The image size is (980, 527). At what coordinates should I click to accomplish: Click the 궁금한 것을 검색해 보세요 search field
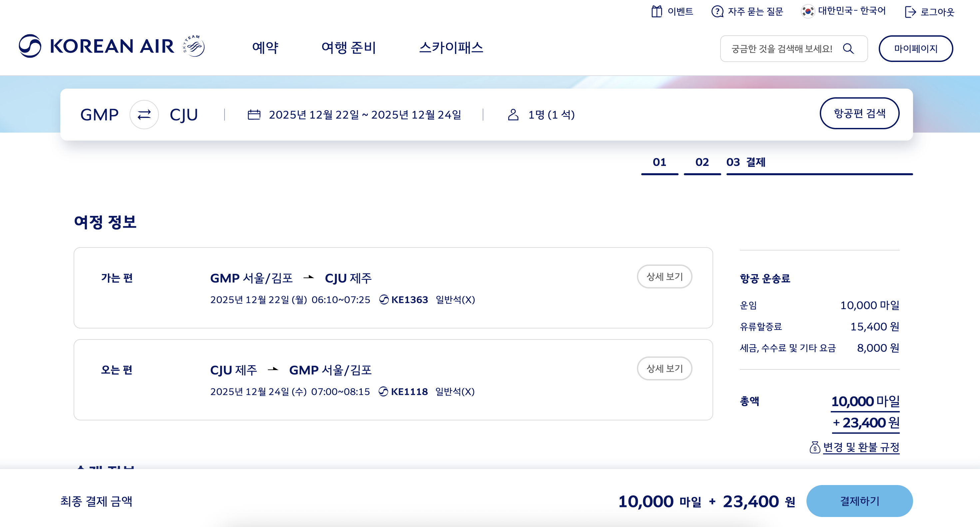tap(781, 49)
